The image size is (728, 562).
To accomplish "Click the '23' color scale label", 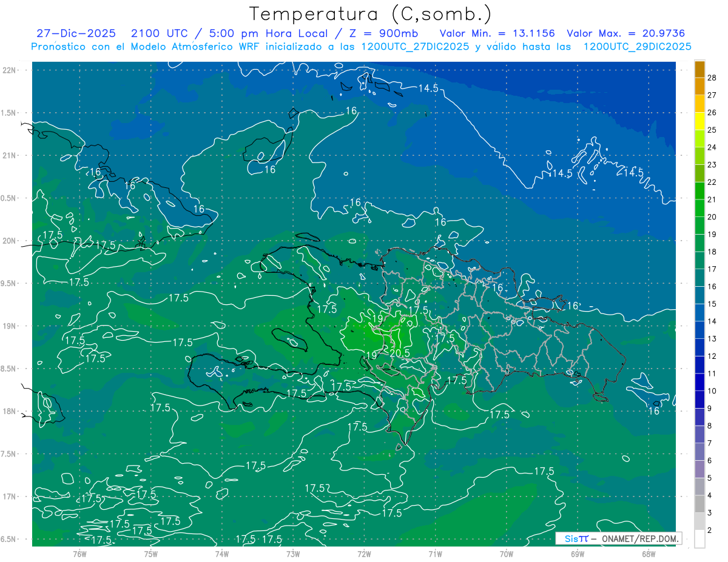I will (x=712, y=164).
